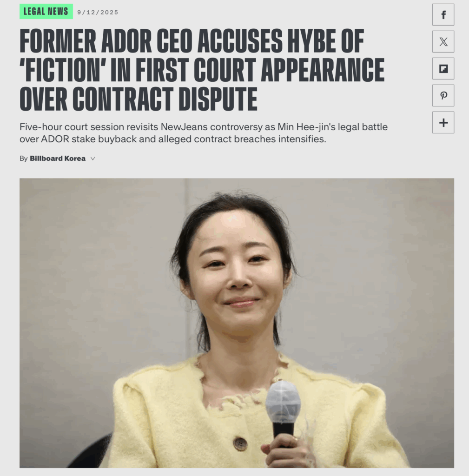Share this story on X
This screenshot has width=469, height=476.
[443, 41]
